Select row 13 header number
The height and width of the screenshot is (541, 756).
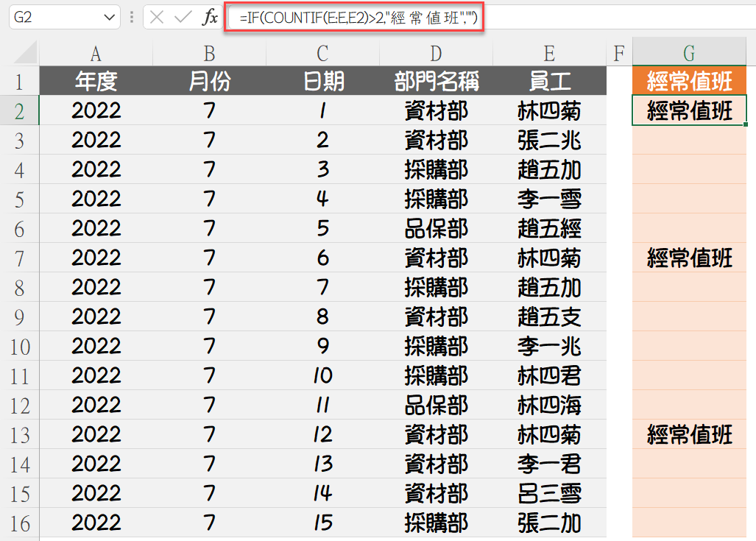pyautogui.click(x=19, y=434)
